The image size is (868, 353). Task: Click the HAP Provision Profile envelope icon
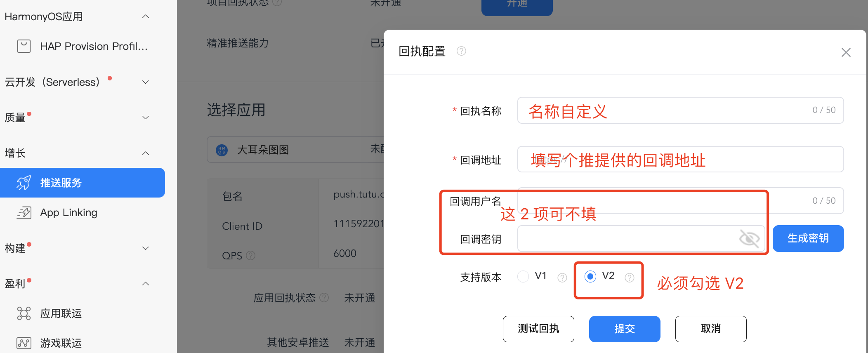(x=24, y=46)
